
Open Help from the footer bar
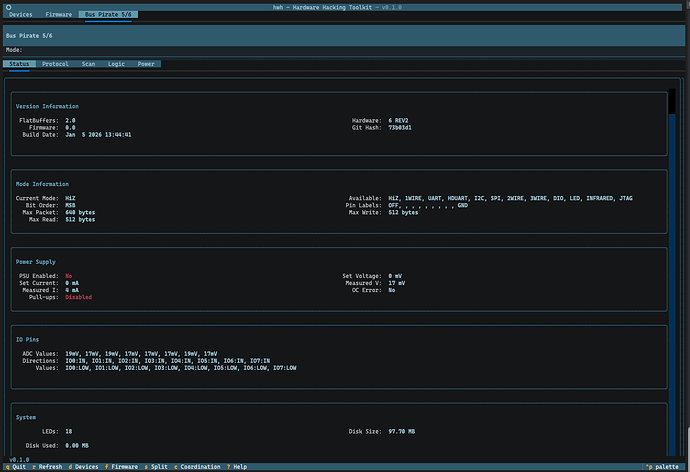(238, 466)
